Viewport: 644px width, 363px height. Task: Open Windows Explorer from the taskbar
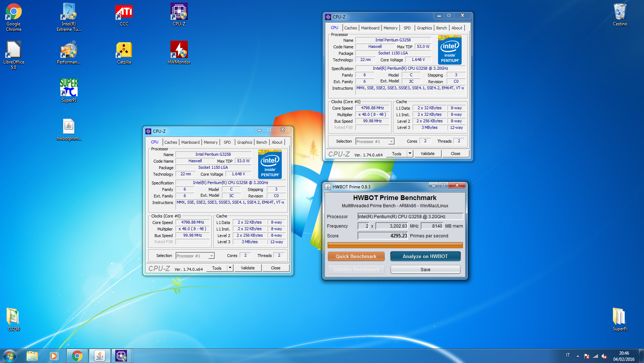[32, 356]
